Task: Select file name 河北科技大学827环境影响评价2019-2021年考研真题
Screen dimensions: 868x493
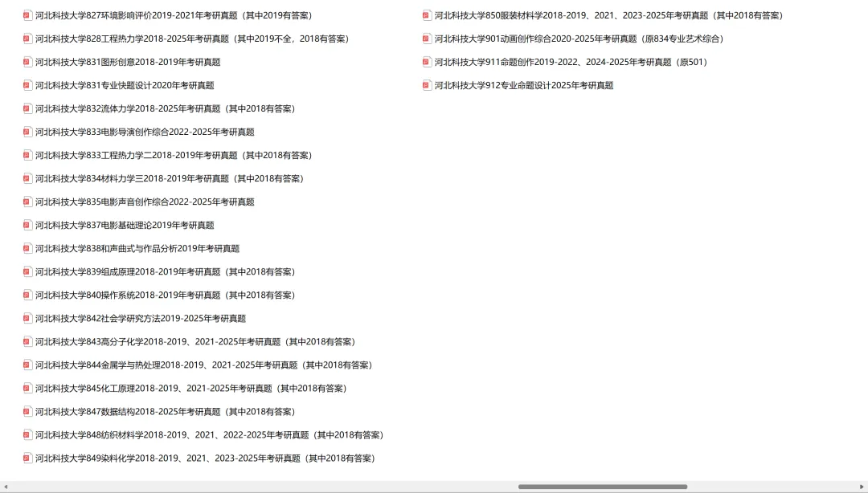Action: pos(174,15)
